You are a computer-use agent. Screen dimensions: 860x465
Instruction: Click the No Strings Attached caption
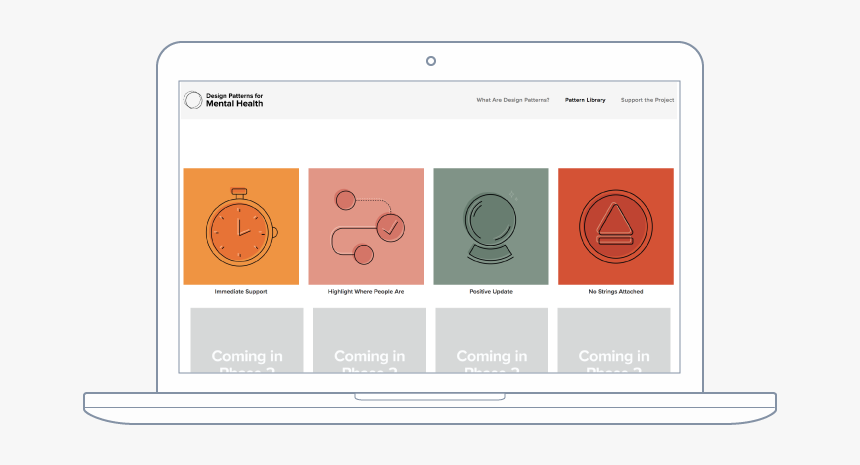[x=616, y=292]
